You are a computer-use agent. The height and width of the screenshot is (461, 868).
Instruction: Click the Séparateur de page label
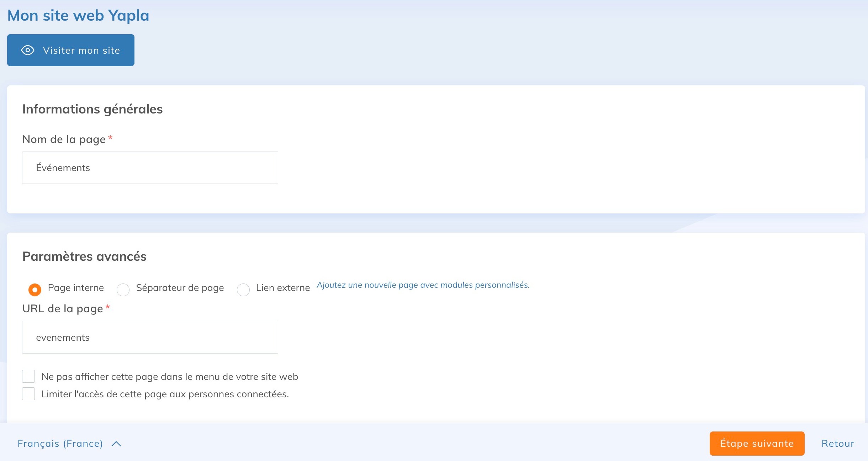tap(180, 288)
